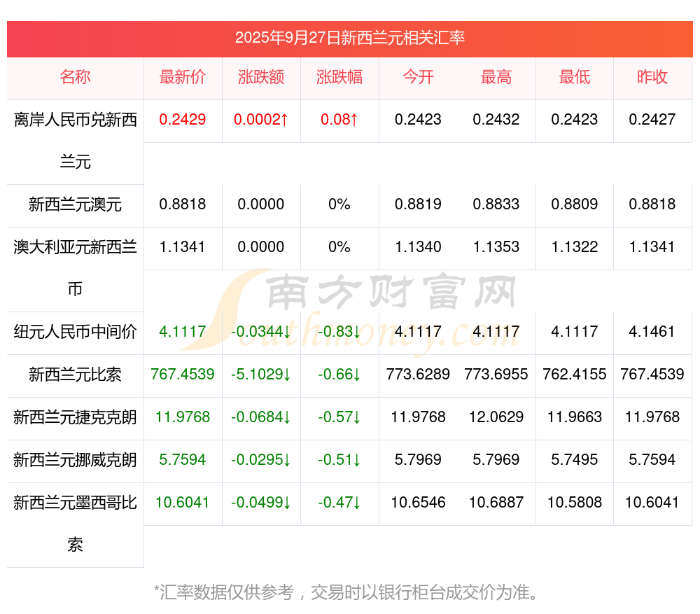Click the red 0.0002↑ change amount
This screenshot has width=700, height=614.
tap(261, 120)
